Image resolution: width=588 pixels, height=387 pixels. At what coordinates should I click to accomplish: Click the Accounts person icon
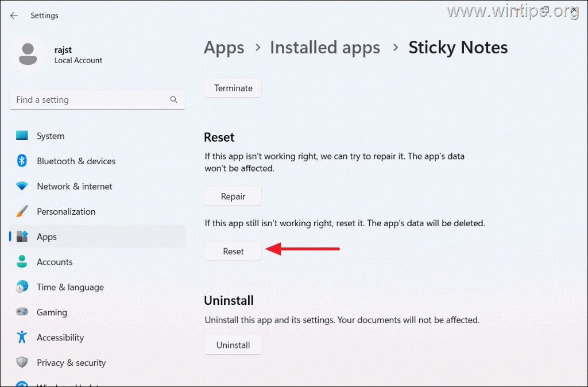click(22, 261)
